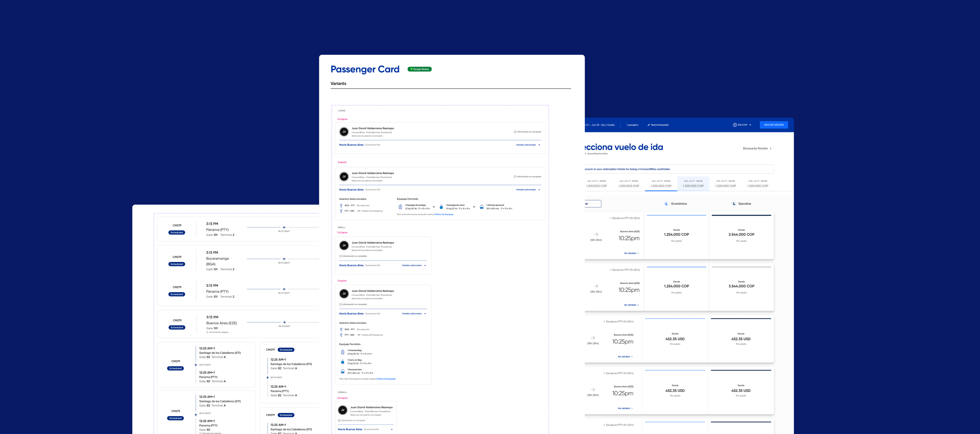This screenshot has width=980, height=434.
Task: Click the Equipaje de mano carry-on icon
Action: pos(441,207)
